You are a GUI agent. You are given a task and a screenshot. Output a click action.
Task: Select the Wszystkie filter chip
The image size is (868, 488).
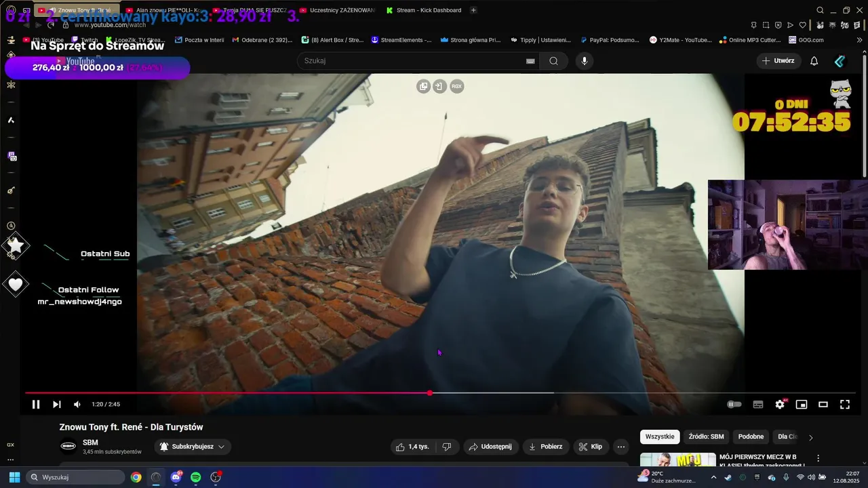pos(660,437)
